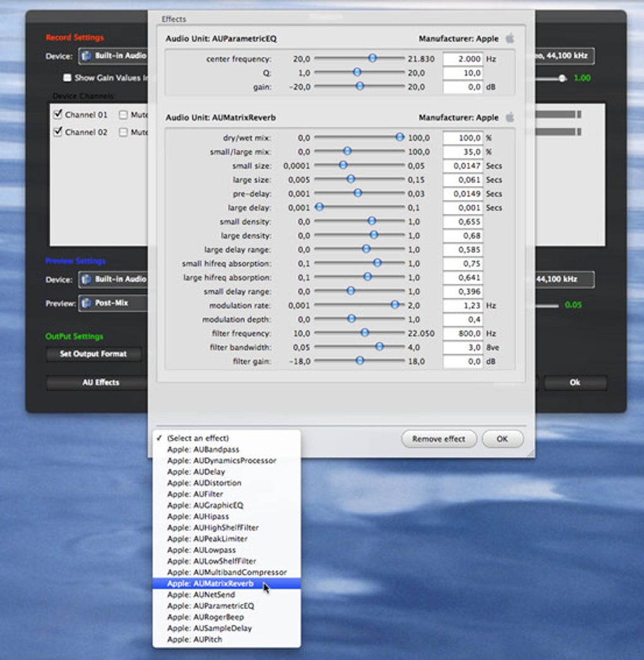The height and width of the screenshot is (660, 644).
Task: Toggle the Channel 01 checkbox
Action: click(57, 114)
